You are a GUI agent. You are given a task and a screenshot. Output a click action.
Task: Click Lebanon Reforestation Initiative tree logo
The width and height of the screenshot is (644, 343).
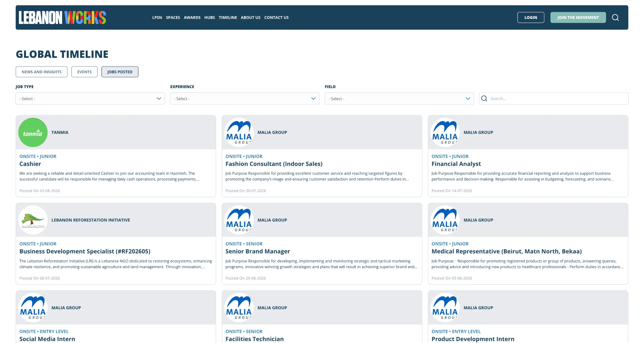pyautogui.click(x=33, y=220)
